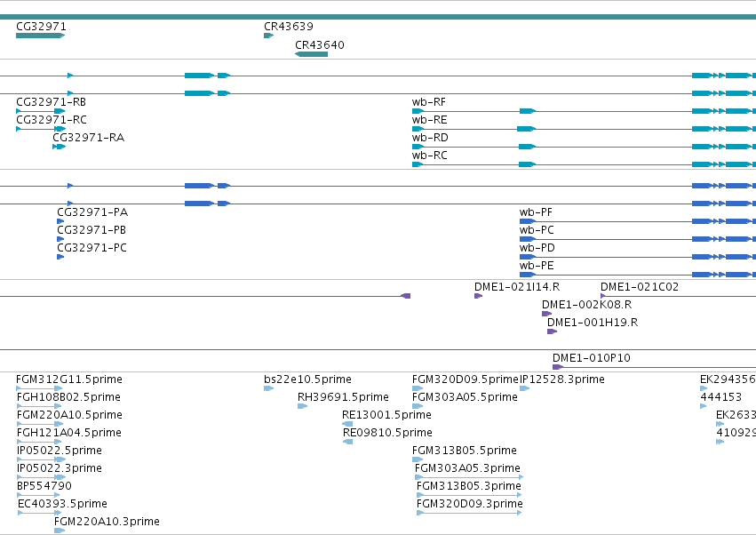Click the wb-PC coding sequence label
Viewport: 756px width, 535px height.
point(537,230)
